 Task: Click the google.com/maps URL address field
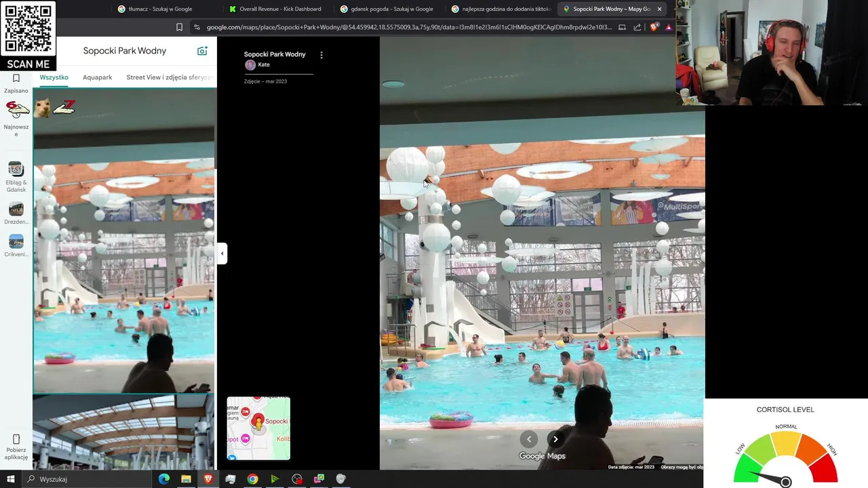(409, 27)
